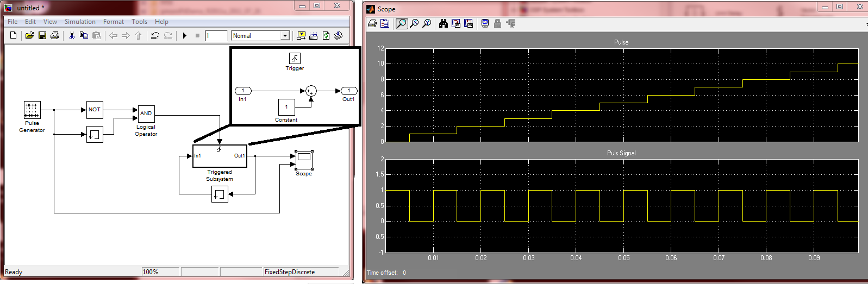Click Save current axes settings icon
Image resolution: width=868 pixels, height=284 pixels.
456,23
